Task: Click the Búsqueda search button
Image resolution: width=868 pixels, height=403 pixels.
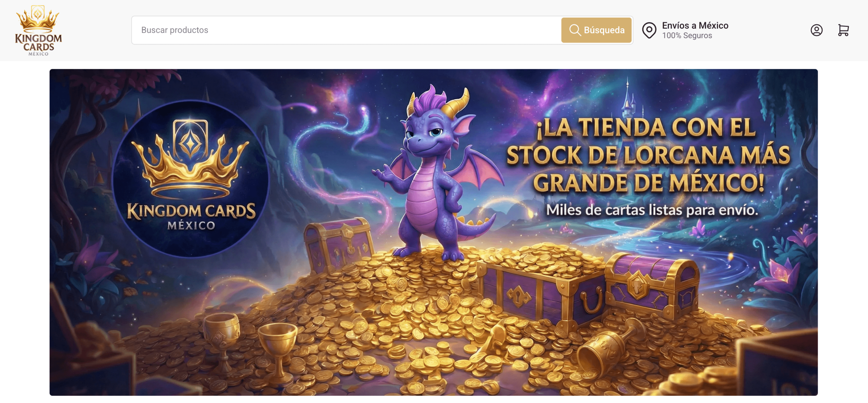Action: click(x=596, y=30)
